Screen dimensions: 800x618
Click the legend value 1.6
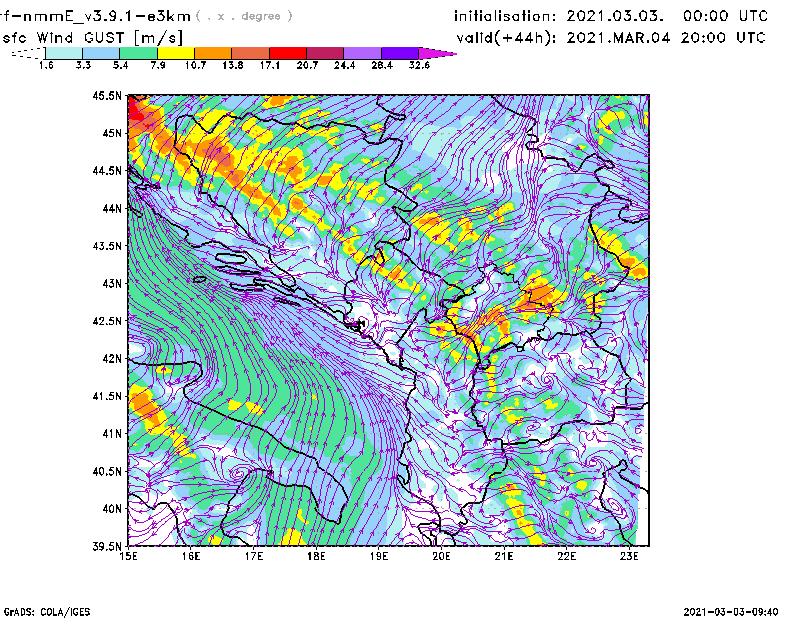point(46,65)
